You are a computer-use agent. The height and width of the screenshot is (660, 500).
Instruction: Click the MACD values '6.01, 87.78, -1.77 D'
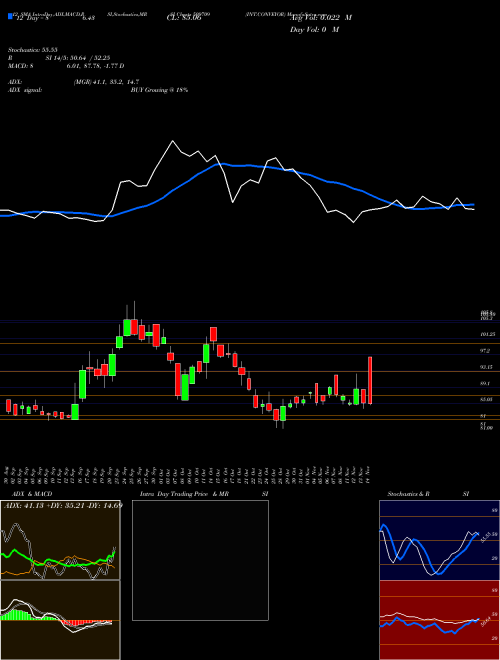[95, 66]
